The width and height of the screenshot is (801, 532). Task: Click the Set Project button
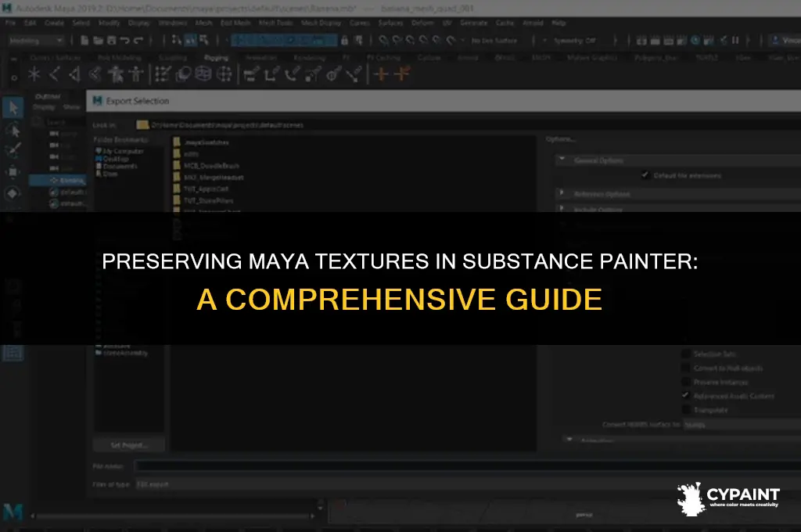click(129, 445)
